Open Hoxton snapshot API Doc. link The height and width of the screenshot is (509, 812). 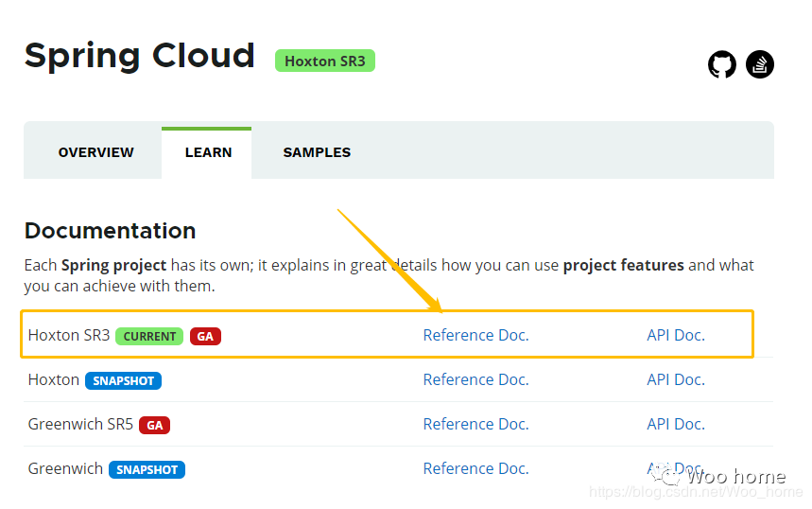(676, 379)
